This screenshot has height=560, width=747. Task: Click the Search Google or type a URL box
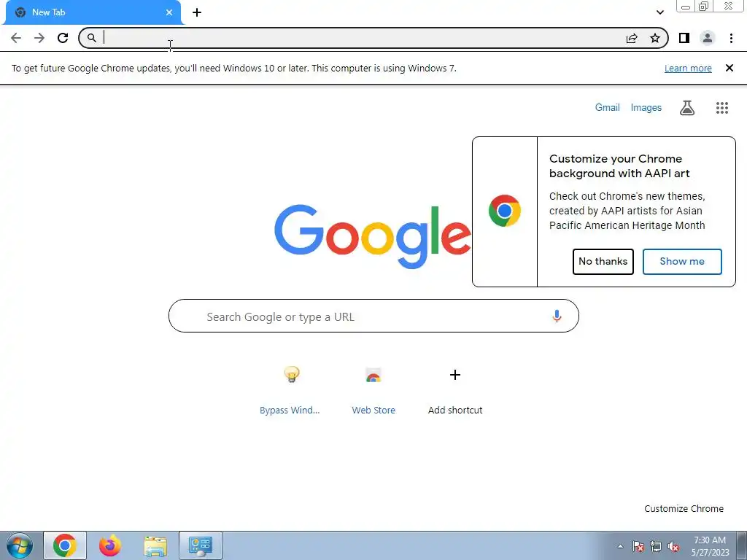click(373, 316)
